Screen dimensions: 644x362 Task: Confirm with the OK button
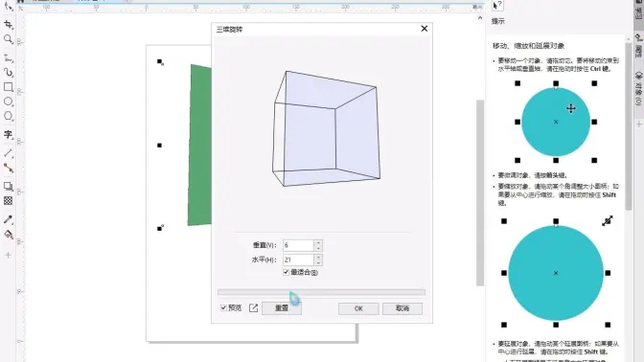point(358,308)
